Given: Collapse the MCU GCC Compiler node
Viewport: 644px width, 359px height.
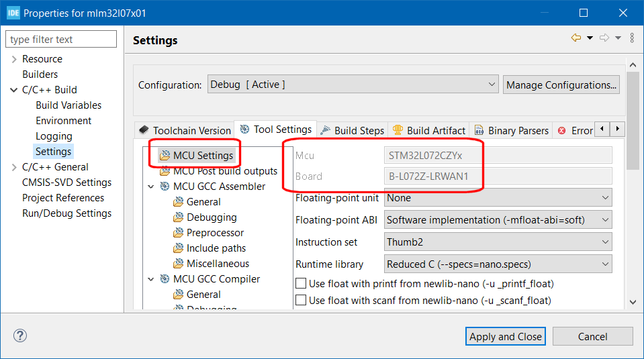Looking at the screenshot, I should click(x=151, y=279).
